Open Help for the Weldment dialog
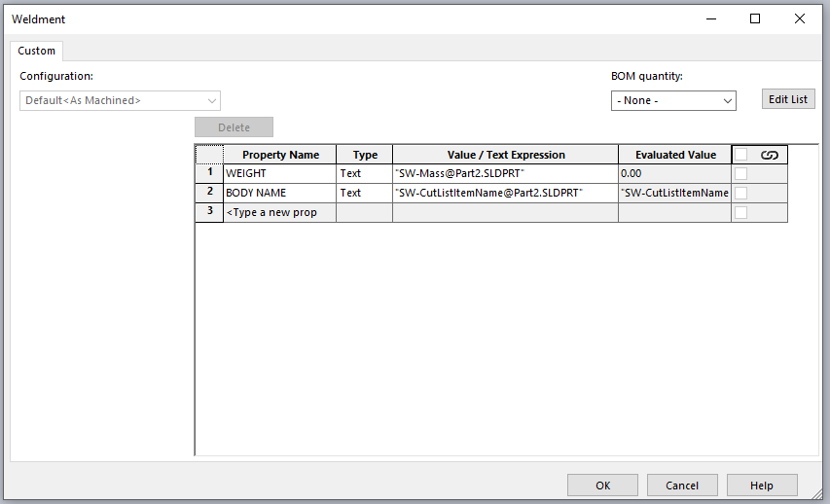830x504 pixels. coord(762,485)
